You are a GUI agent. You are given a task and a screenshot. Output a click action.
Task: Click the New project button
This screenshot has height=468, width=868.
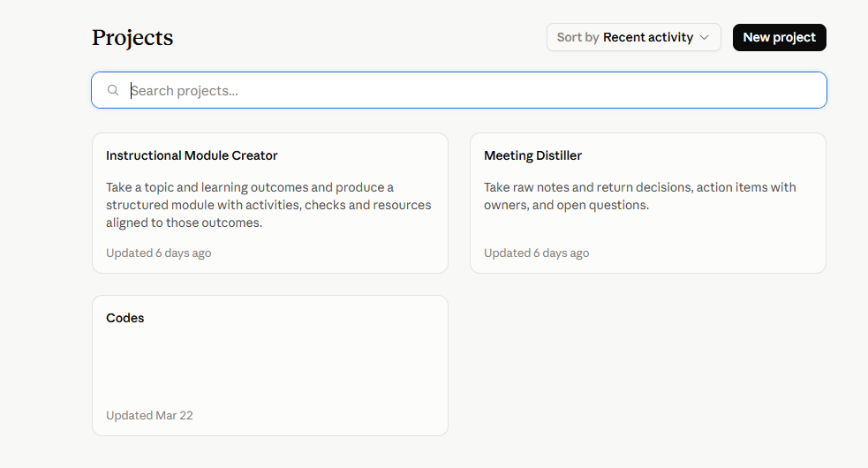[x=779, y=37]
